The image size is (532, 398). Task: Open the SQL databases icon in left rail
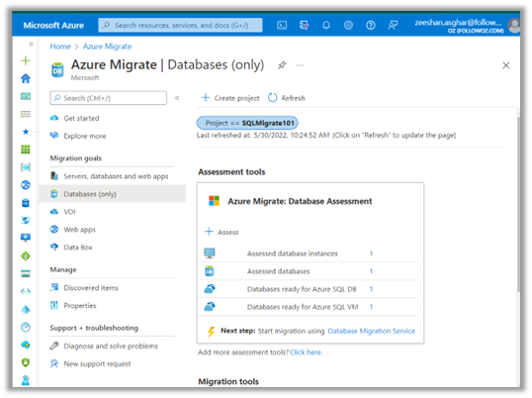click(26, 203)
